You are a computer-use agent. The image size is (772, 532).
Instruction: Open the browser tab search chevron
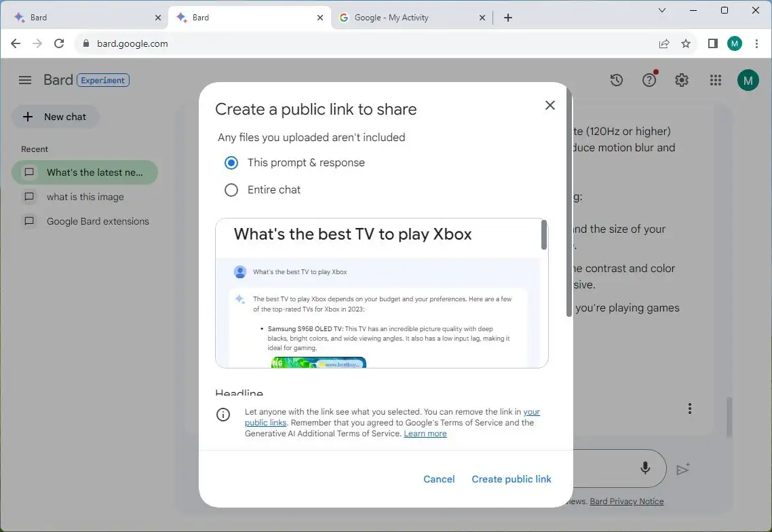coord(662,11)
